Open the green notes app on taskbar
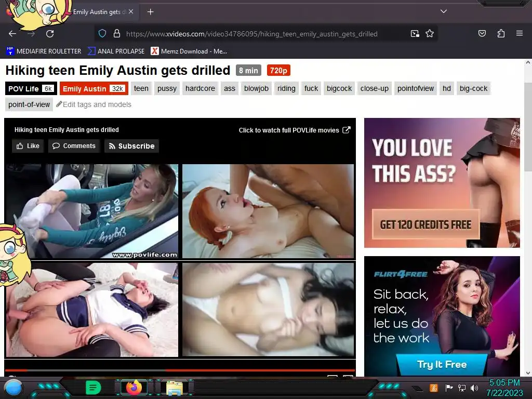 (x=94, y=387)
